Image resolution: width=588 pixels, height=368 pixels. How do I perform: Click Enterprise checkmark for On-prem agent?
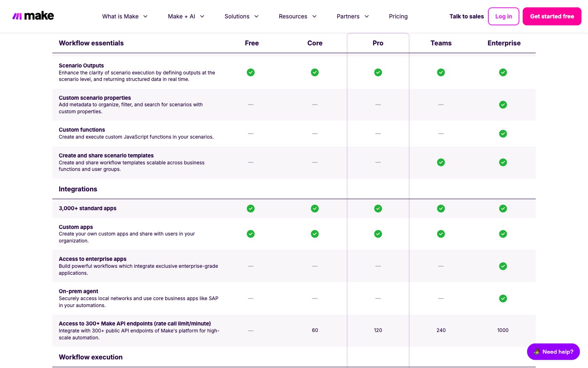point(503,298)
